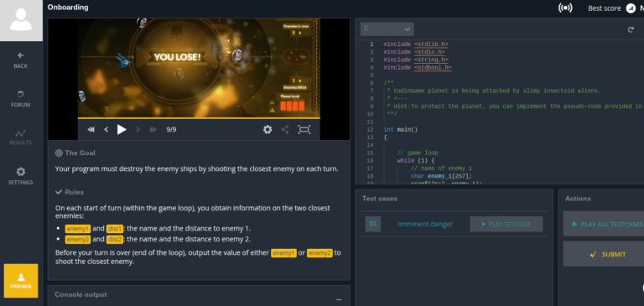Viewport: 644px width, 306px height.
Task: Play the Imminent danger testcase
Action: [x=506, y=225]
